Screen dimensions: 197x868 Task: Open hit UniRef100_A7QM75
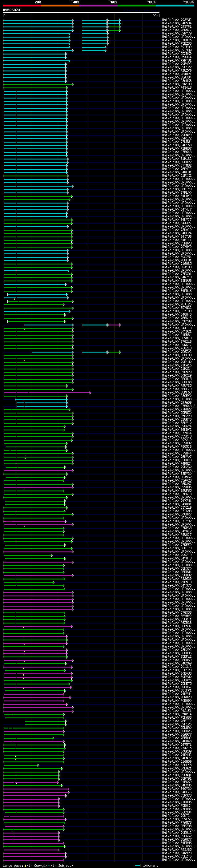[x=177, y=40]
